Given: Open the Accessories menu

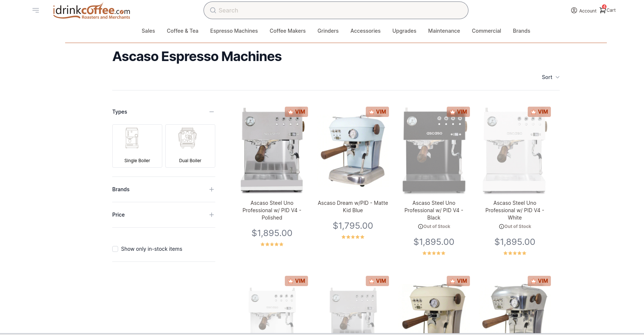Looking at the screenshot, I should point(365,31).
